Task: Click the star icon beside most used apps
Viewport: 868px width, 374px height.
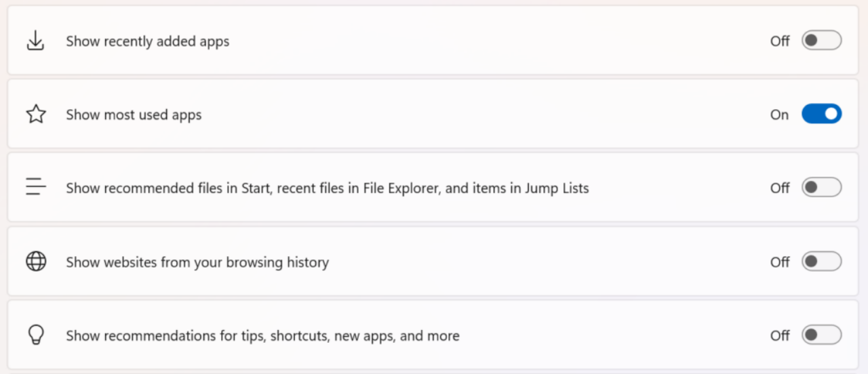Action: (35, 115)
